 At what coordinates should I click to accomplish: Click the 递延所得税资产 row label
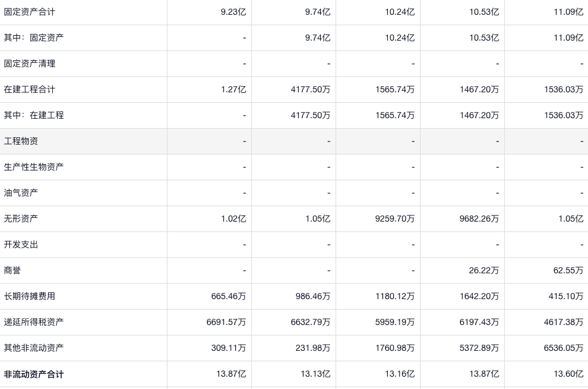tap(34, 322)
